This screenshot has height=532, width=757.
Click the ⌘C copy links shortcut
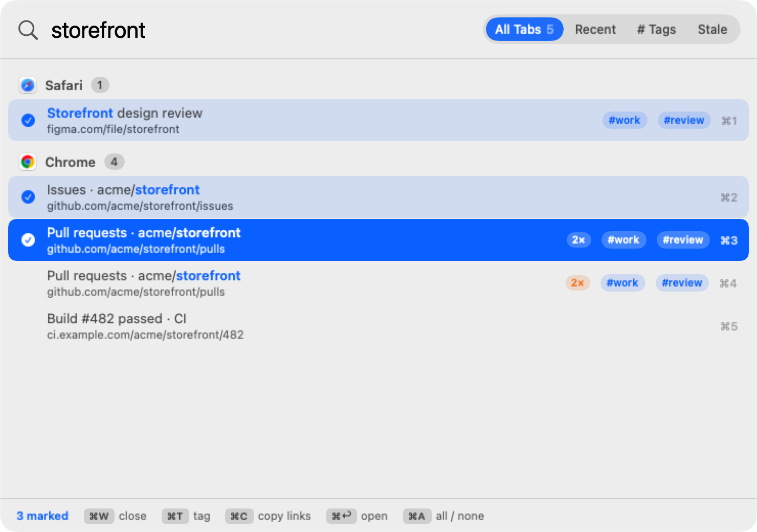coord(268,516)
